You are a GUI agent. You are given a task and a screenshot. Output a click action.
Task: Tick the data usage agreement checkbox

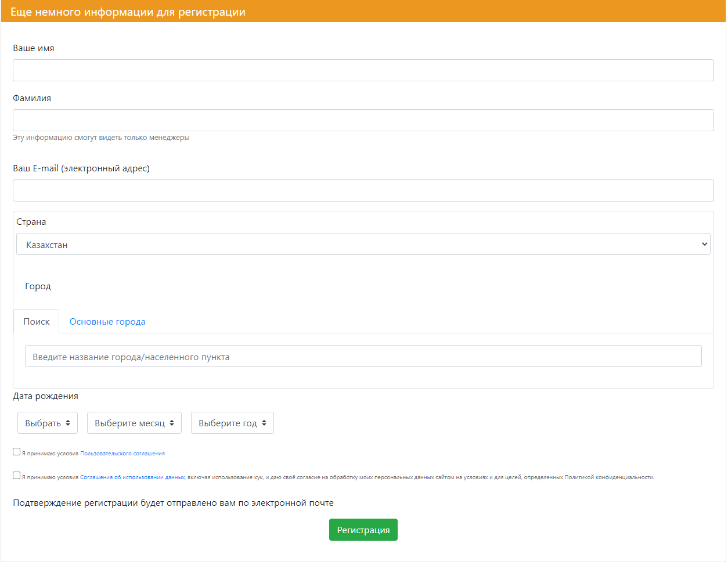pyautogui.click(x=17, y=475)
